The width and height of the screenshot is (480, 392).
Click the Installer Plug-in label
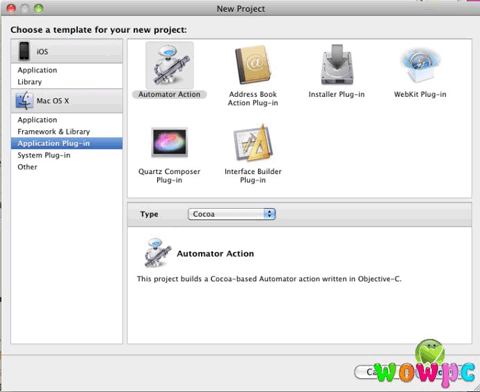pyautogui.click(x=337, y=94)
